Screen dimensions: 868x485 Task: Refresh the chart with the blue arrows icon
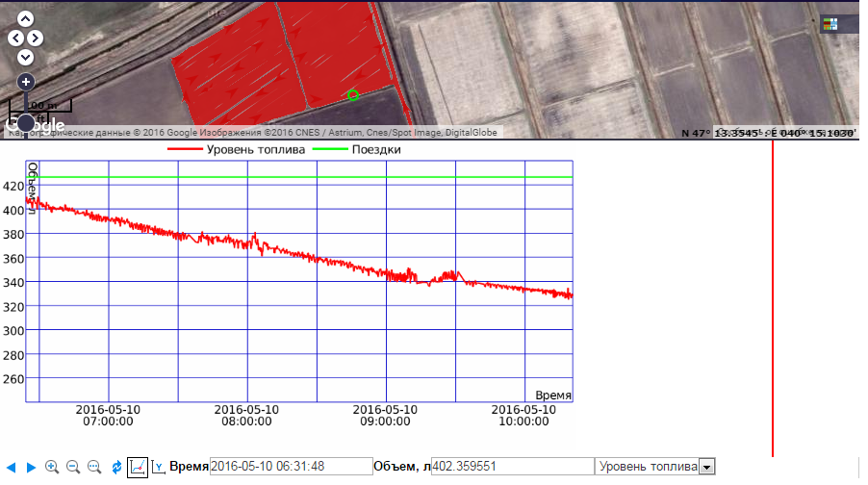click(x=116, y=467)
